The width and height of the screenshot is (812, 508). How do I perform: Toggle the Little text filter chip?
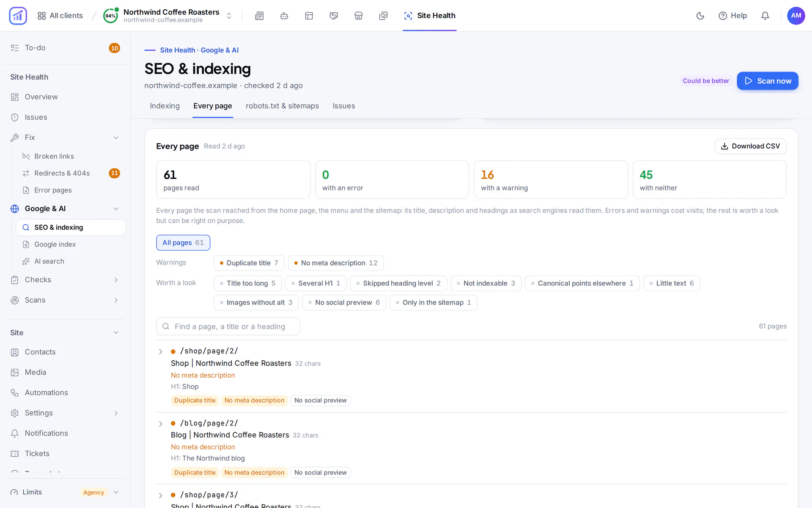[672, 283]
